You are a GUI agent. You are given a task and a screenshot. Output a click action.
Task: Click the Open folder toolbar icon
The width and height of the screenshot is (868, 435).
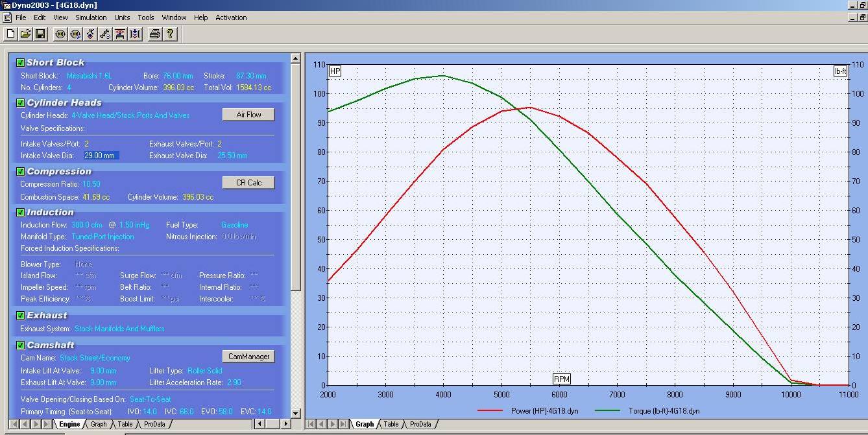point(25,34)
